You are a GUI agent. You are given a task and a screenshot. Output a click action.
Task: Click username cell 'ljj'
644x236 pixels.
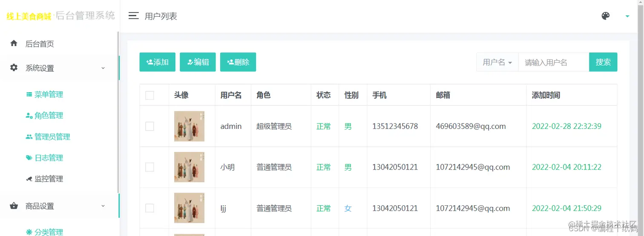pyautogui.click(x=223, y=208)
